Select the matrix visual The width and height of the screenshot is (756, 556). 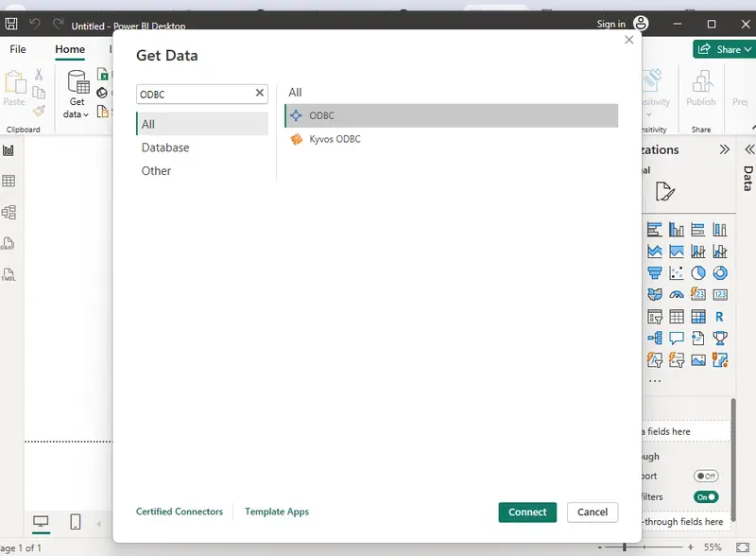[698, 317]
